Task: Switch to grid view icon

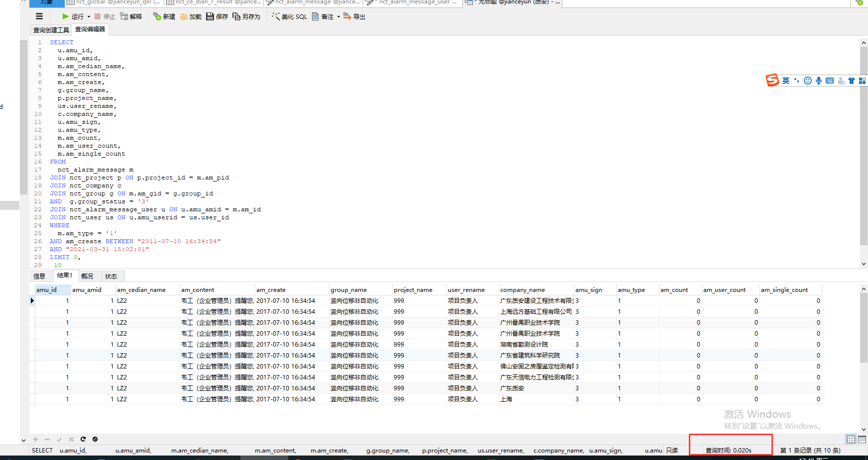Action: coord(851,439)
